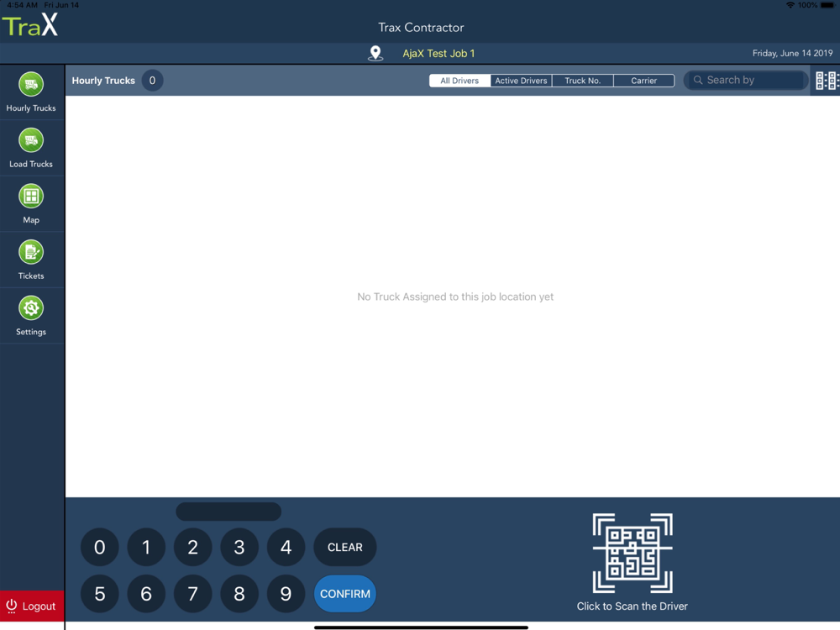Open the Load Trucks sidebar icon
This screenshot has width=840, height=630.
tap(31, 140)
